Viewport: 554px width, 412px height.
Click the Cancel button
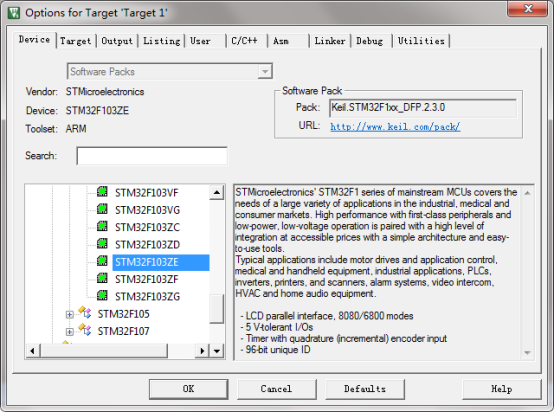(276, 389)
